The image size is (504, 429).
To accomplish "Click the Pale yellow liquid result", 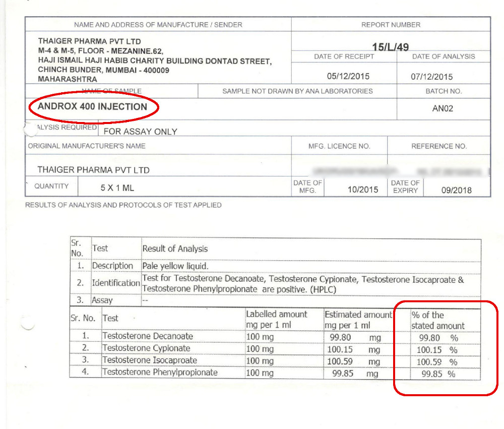I will [x=175, y=266].
